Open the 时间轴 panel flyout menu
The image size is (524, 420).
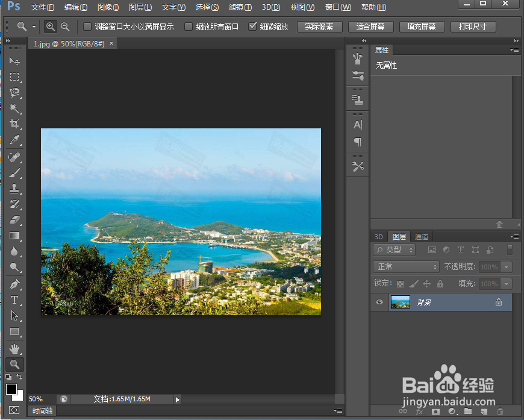tap(338, 410)
